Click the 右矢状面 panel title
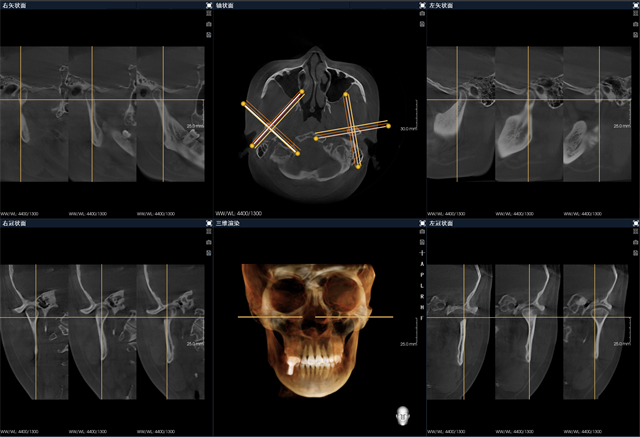Viewport: 640px width, 437px height. (14, 5)
